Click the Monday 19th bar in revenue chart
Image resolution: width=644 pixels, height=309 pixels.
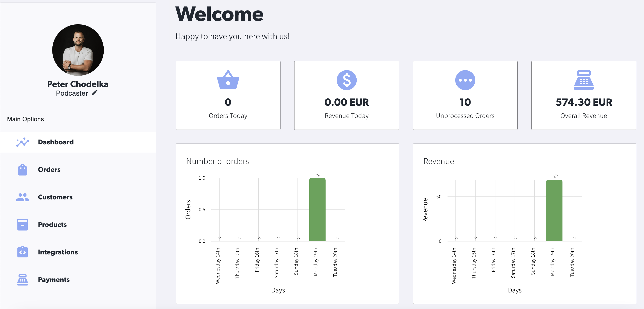coord(554,211)
